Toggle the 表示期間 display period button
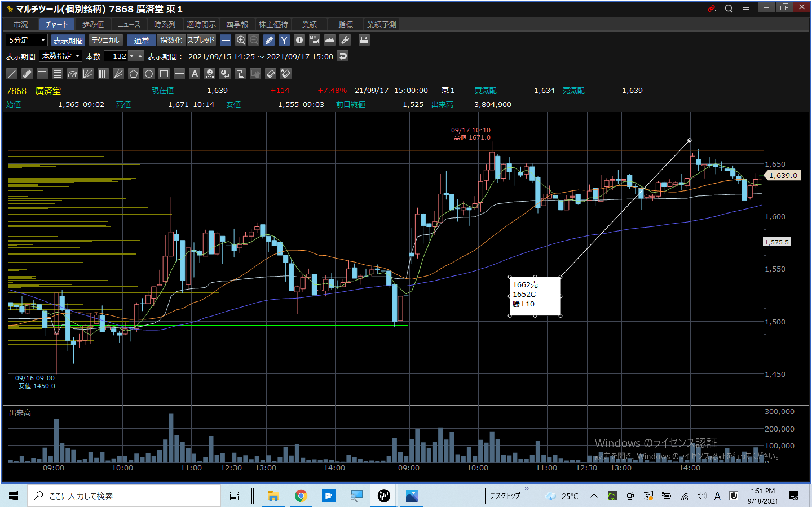This screenshot has width=812, height=507. (68, 40)
